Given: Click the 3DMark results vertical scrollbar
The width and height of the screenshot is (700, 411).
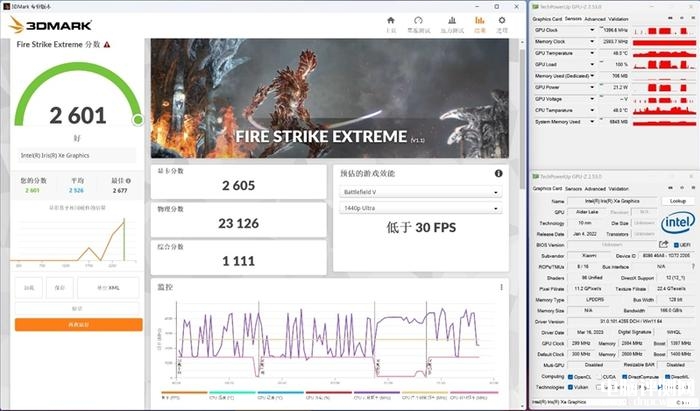Looking at the screenshot, I should [522, 118].
